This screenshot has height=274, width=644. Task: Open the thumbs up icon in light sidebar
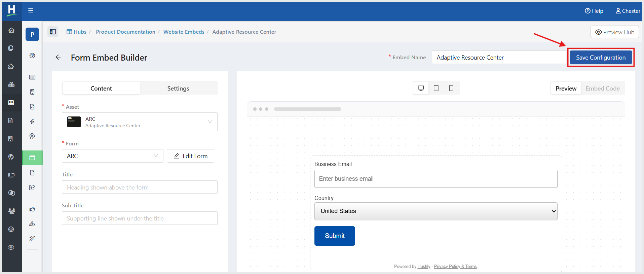[x=32, y=209]
